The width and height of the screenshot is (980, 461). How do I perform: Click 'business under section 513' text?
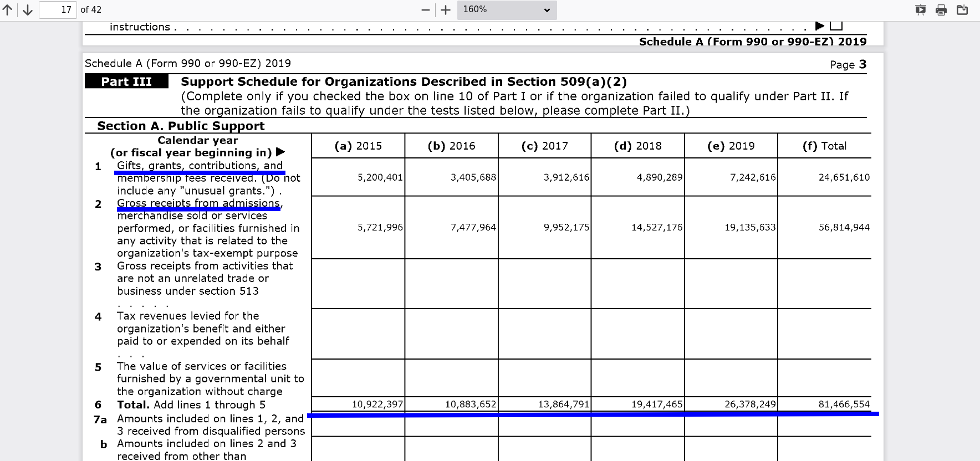tap(187, 291)
